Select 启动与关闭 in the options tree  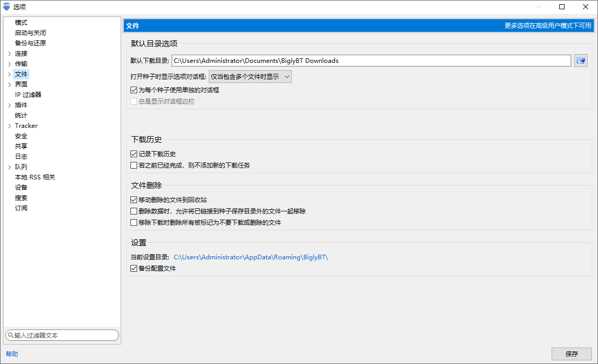(30, 33)
